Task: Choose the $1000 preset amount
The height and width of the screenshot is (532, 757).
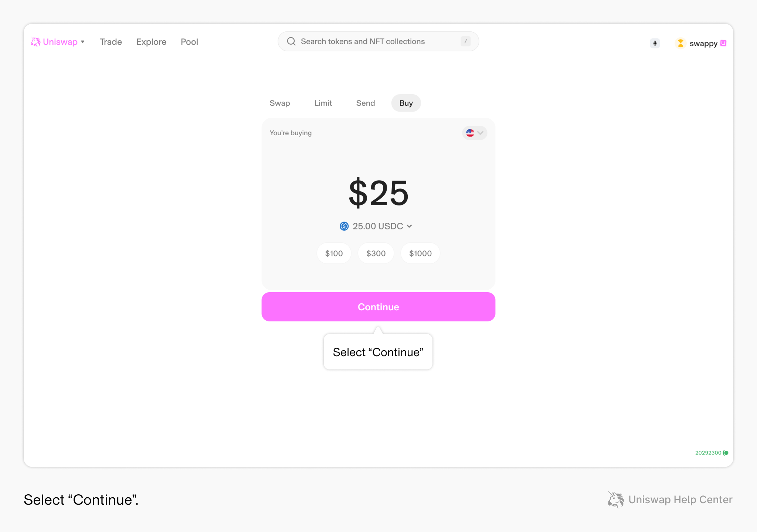Action: click(420, 253)
